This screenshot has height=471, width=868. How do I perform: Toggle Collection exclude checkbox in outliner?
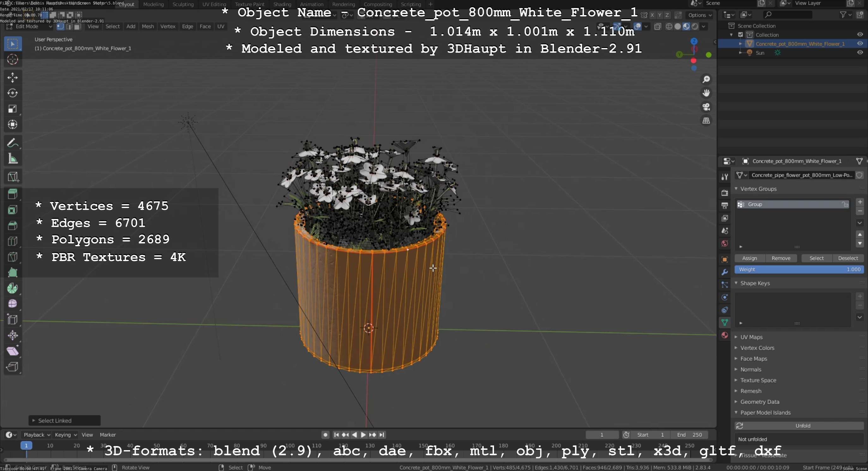coord(741,35)
